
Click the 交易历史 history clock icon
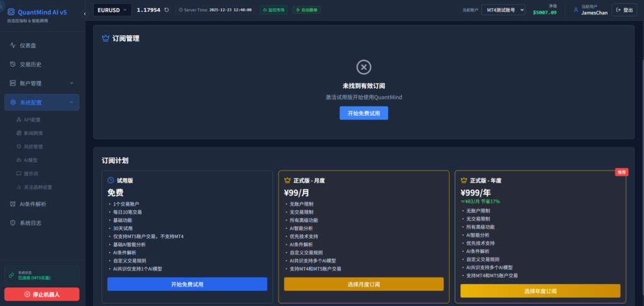point(13,64)
